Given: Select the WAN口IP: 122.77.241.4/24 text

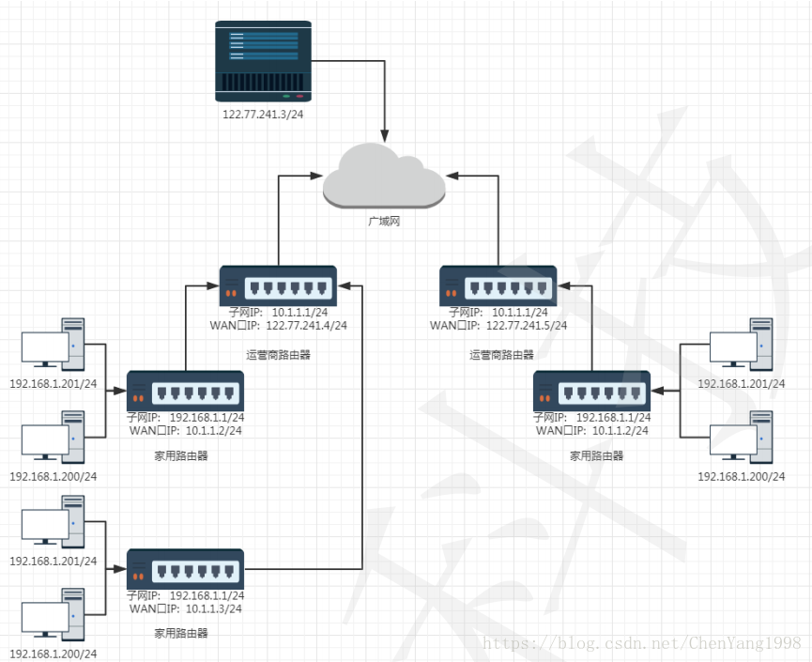Looking at the screenshot, I should pos(278,326).
